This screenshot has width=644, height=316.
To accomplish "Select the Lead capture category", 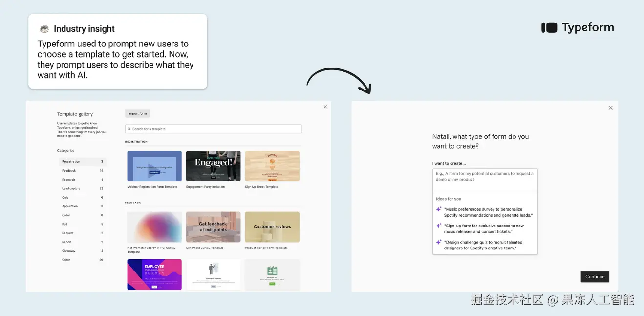I will [x=82, y=188].
